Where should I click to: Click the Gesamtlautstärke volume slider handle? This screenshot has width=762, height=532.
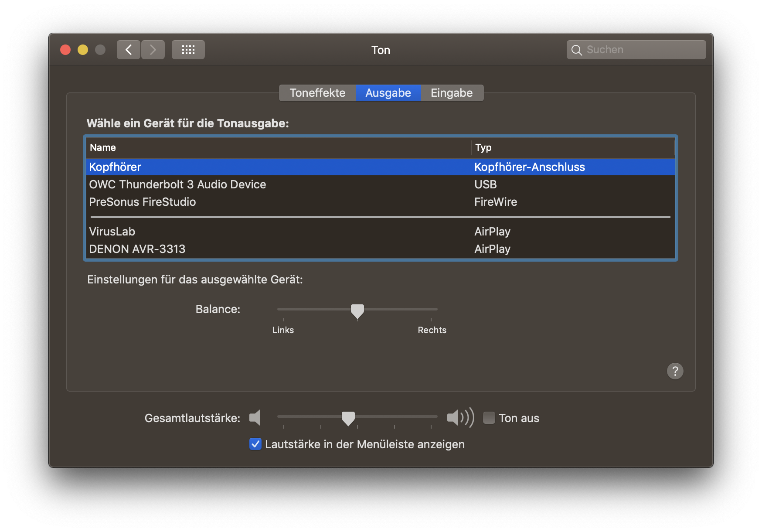[348, 418]
